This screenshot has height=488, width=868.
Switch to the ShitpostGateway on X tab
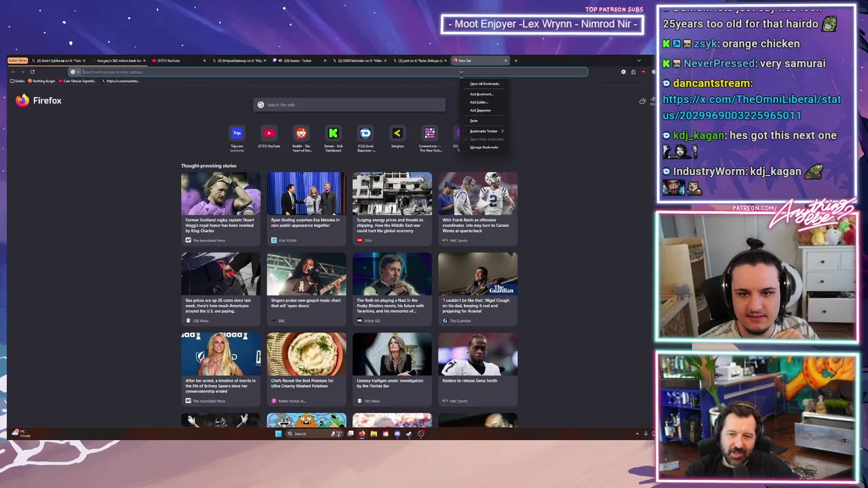point(237,60)
